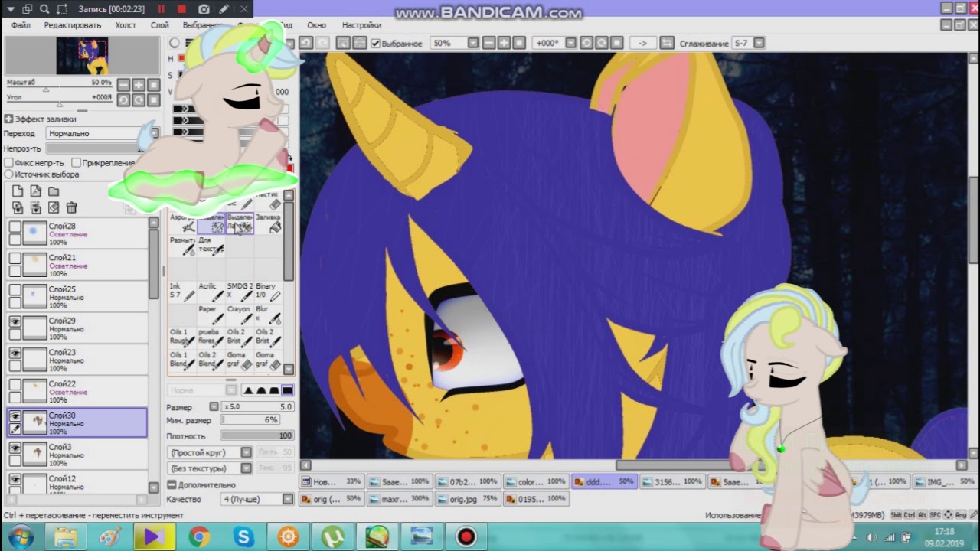Clear the layer with the eraser icon
This screenshot has width=980, height=551.
54,207
